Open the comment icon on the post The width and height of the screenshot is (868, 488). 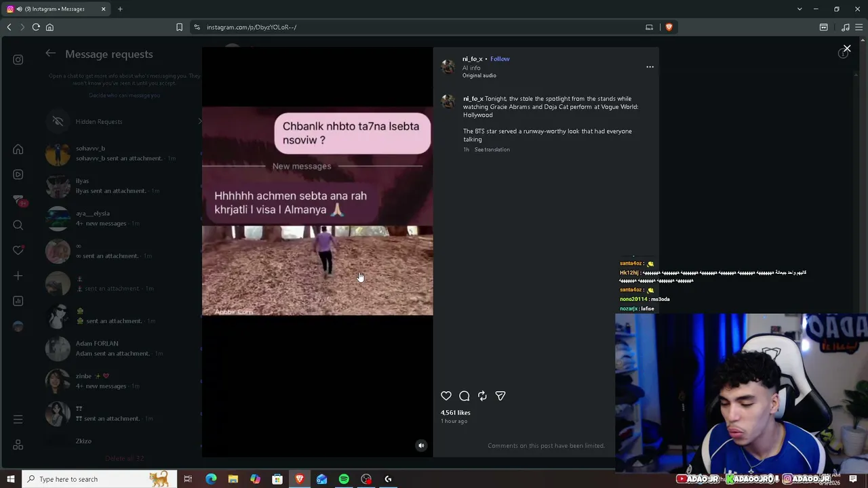465,396
